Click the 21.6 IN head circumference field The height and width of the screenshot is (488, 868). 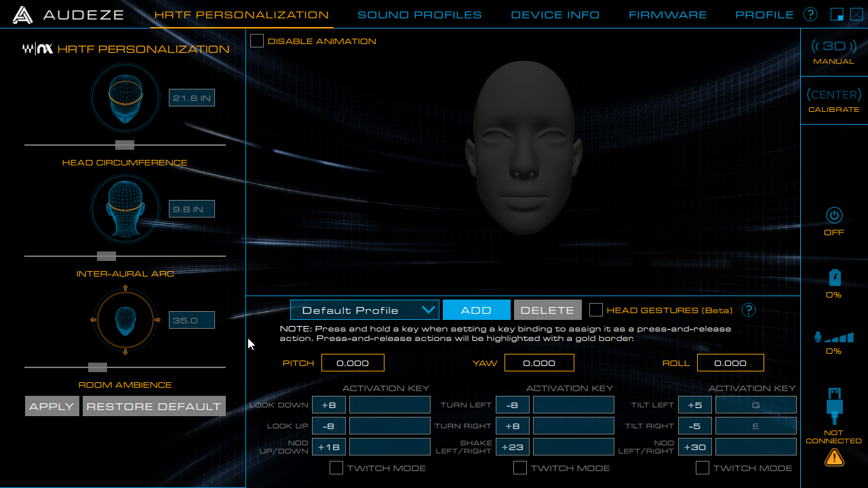pos(192,98)
